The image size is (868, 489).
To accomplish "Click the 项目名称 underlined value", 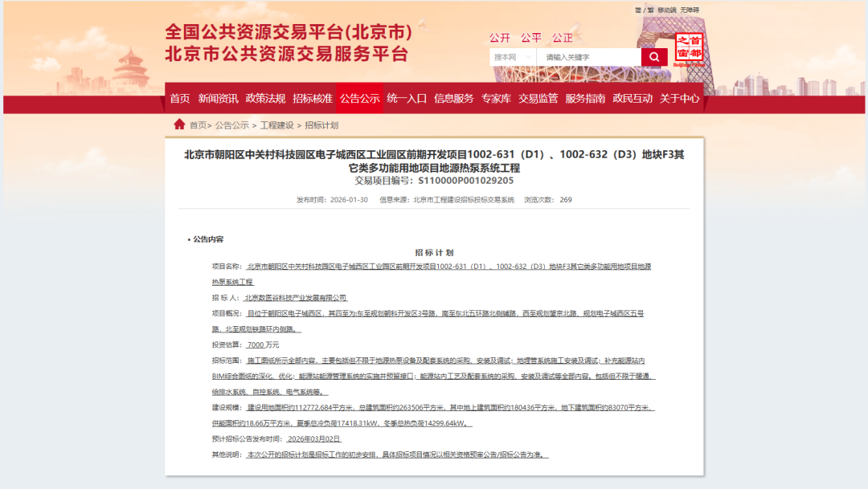I will click(432, 275).
